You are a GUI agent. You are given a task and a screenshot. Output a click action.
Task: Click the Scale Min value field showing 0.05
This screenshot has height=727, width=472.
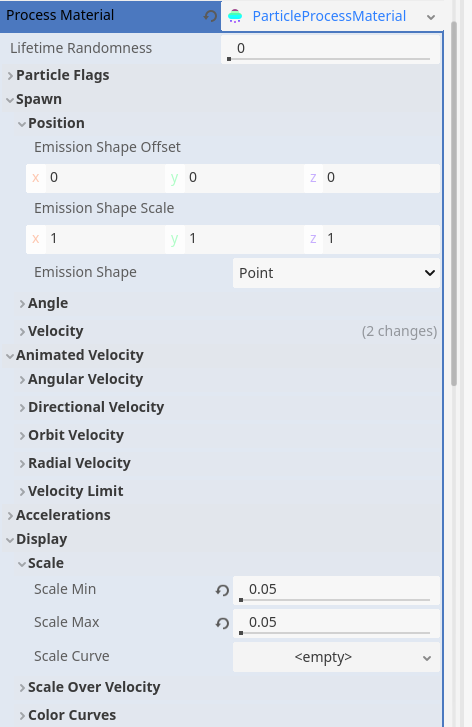click(336, 590)
